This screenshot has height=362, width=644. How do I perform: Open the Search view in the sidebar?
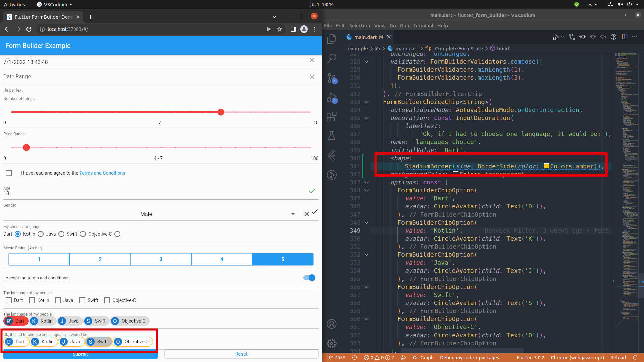coord(332,58)
